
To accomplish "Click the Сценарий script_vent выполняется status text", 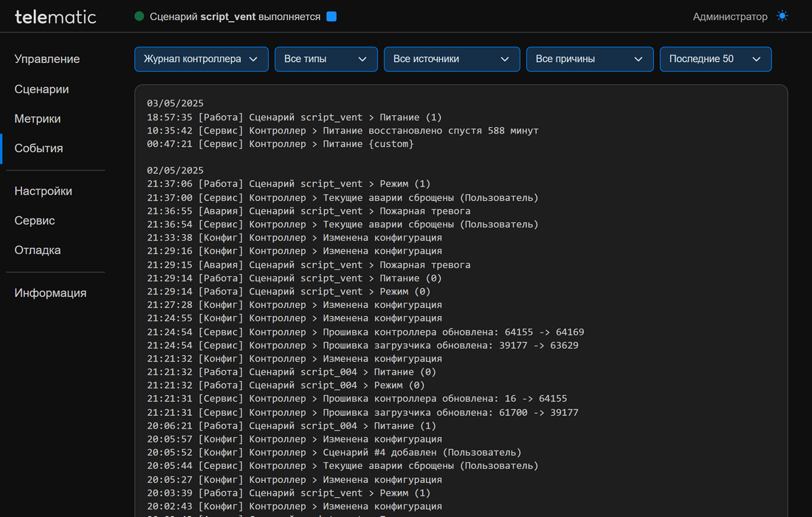I will click(235, 16).
